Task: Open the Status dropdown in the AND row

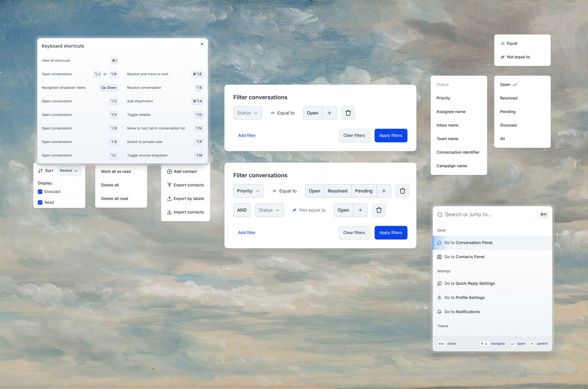Action: (269, 210)
